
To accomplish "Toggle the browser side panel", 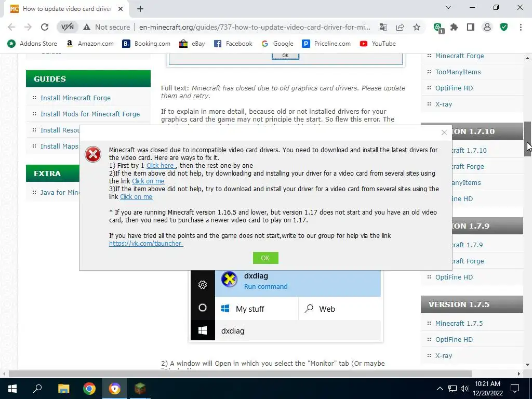I will click(471, 27).
